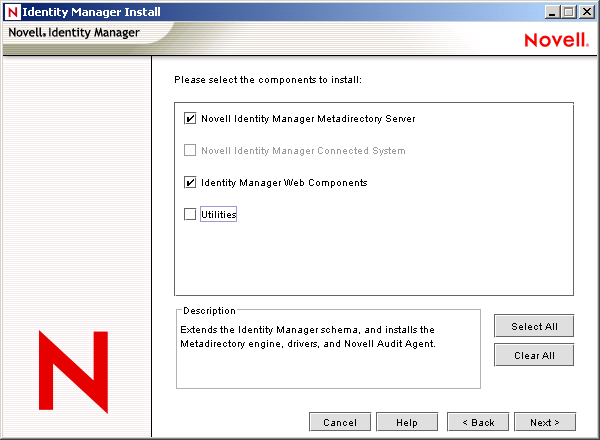Open Help for the installer
The image size is (600, 440).
[x=406, y=422]
